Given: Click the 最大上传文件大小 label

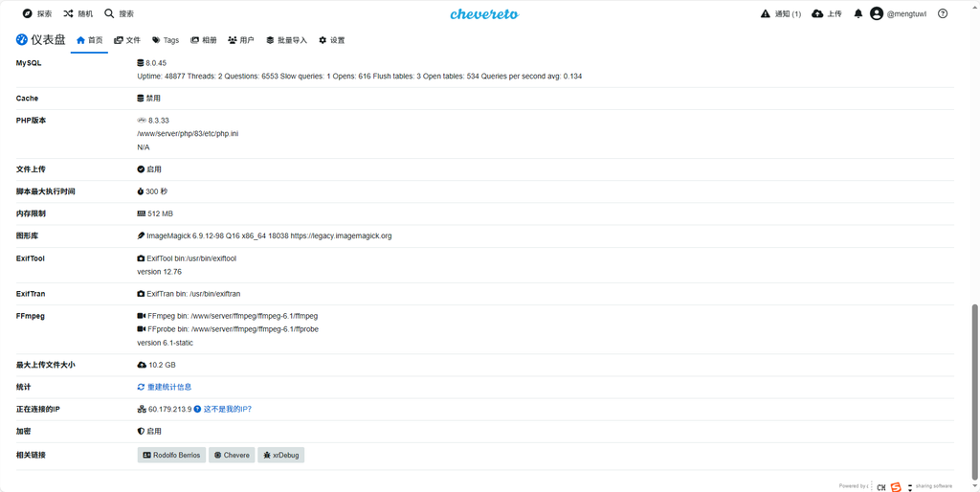Looking at the screenshot, I should click(x=45, y=365).
